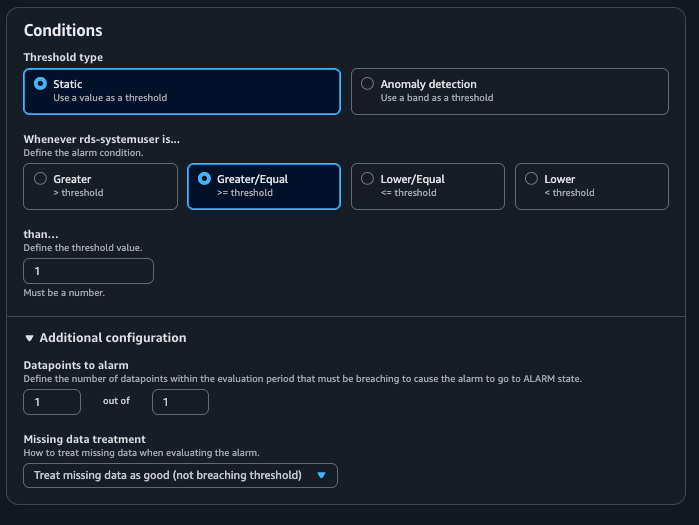Image resolution: width=699 pixels, height=525 pixels.
Task: Click the Conditions panel heading
Action: click(x=63, y=30)
